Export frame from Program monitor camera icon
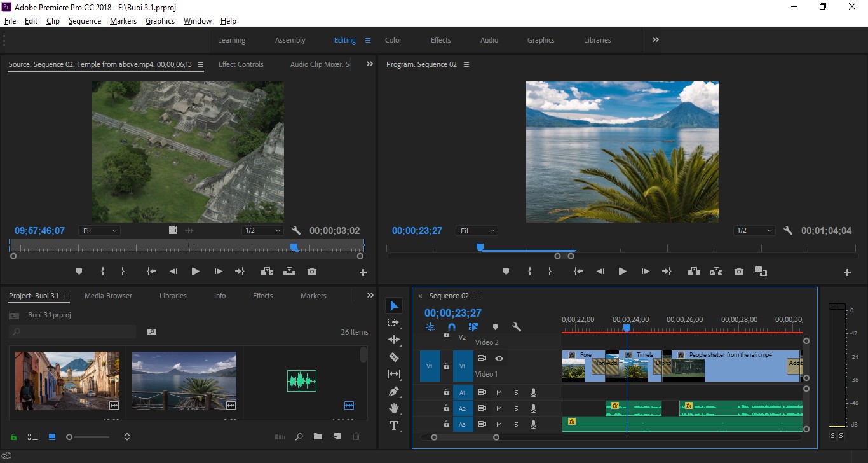The height and width of the screenshot is (463, 868). 738,272
